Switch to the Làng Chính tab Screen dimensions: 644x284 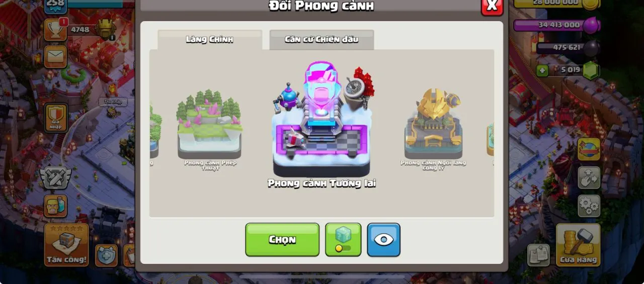pos(210,40)
